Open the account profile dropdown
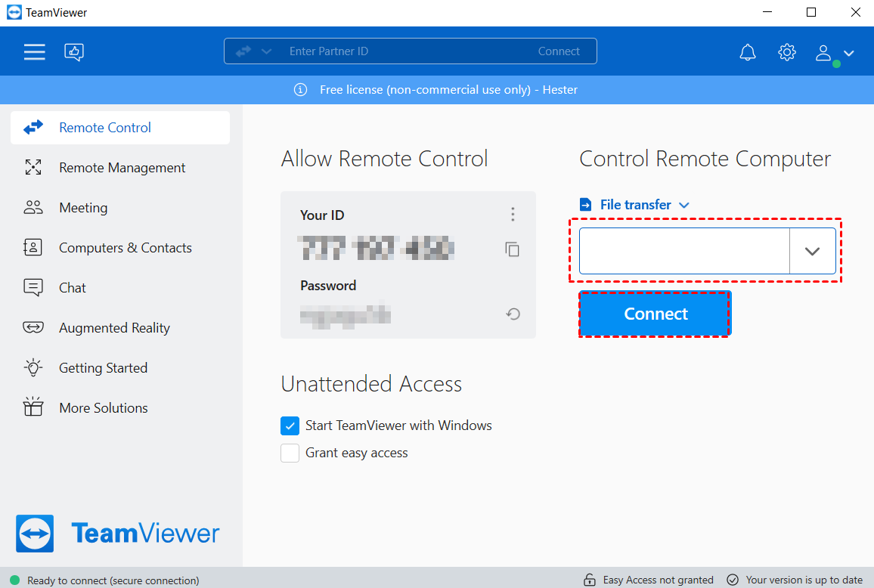 click(x=835, y=53)
